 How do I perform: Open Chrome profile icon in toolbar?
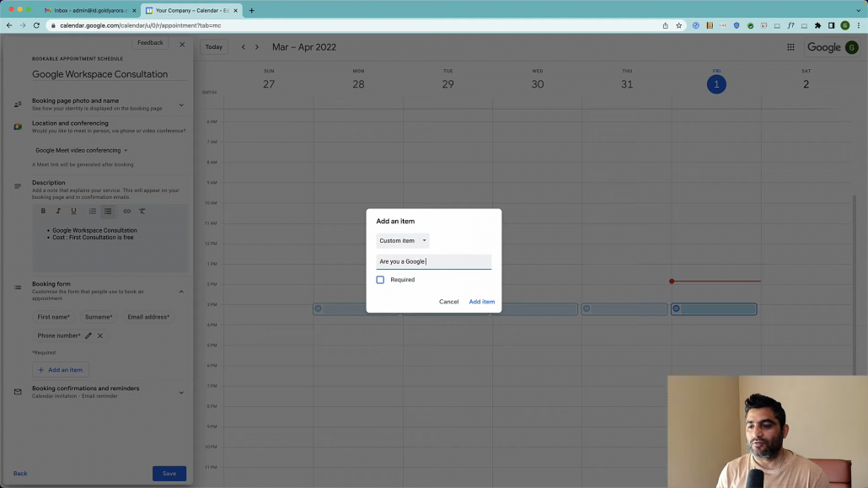844,25
